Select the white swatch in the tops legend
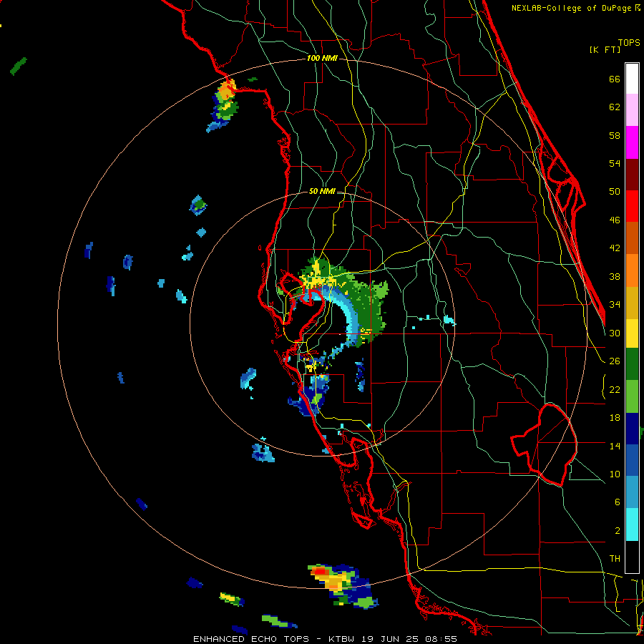The width and height of the screenshot is (644, 644). pos(632,79)
